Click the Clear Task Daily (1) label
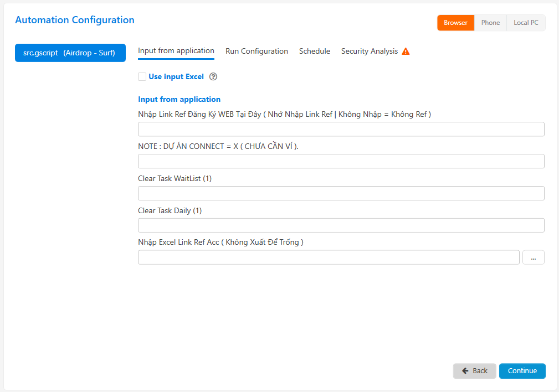The height and width of the screenshot is (392, 559). click(x=170, y=210)
